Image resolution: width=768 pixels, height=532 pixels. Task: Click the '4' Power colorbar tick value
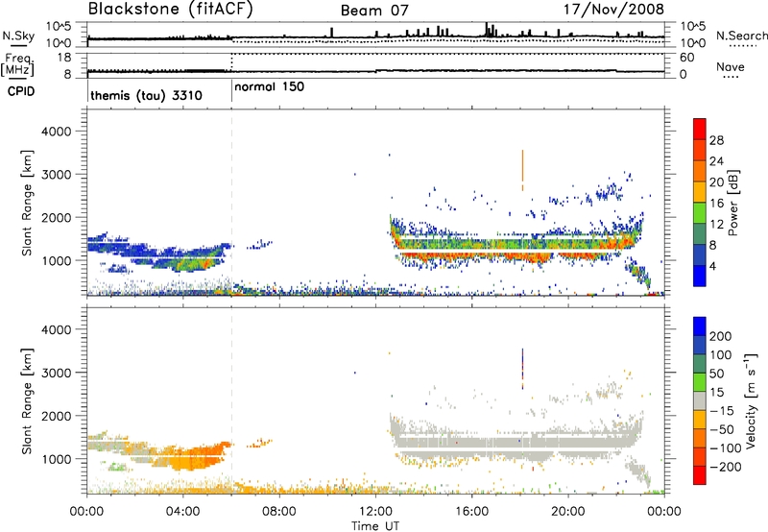(713, 267)
